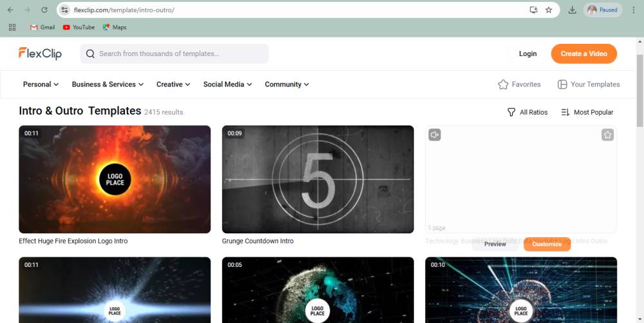The image size is (644, 323).
Task: Click the Effect Huge Fire Explosion Logo Intro title
Action: (73, 241)
